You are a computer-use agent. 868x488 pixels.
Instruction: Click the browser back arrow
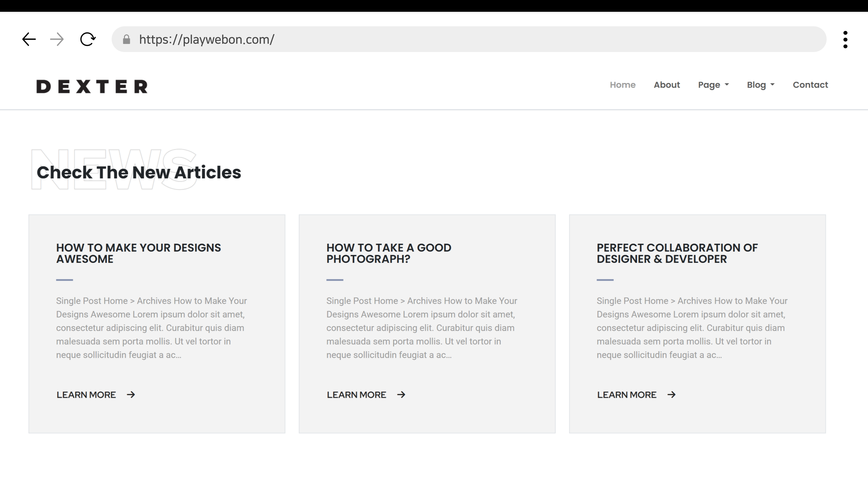(x=29, y=39)
